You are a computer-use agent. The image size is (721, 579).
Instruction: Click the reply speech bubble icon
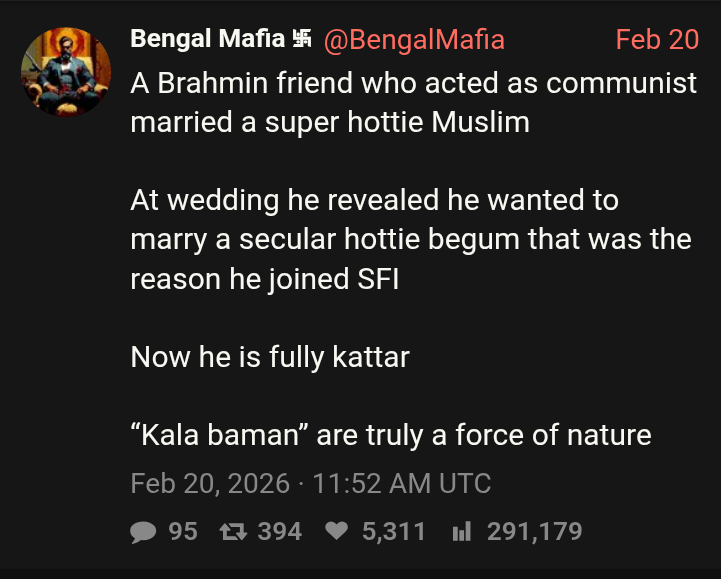click(144, 531)
